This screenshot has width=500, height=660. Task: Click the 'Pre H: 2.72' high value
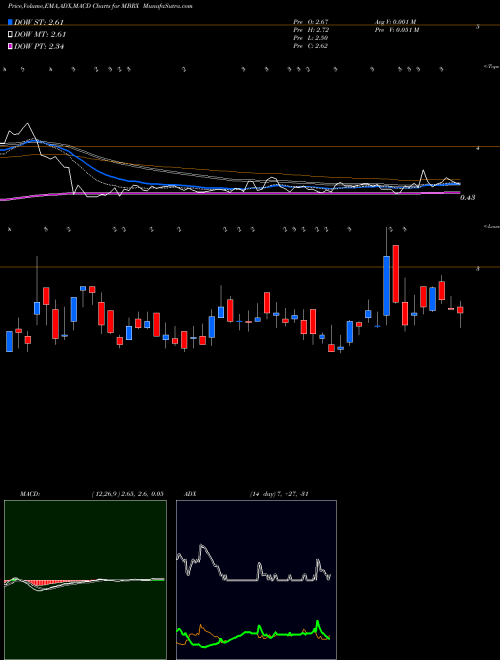311,30
